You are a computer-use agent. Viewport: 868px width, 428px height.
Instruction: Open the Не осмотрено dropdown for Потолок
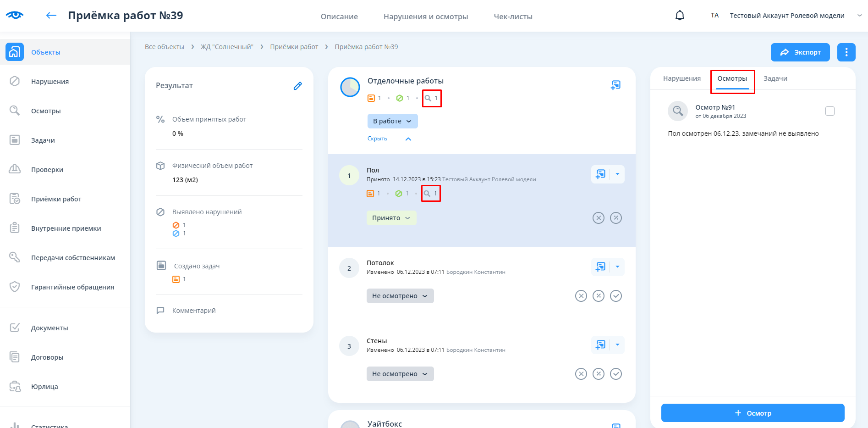pyautogui.click(x=400, y=296)
